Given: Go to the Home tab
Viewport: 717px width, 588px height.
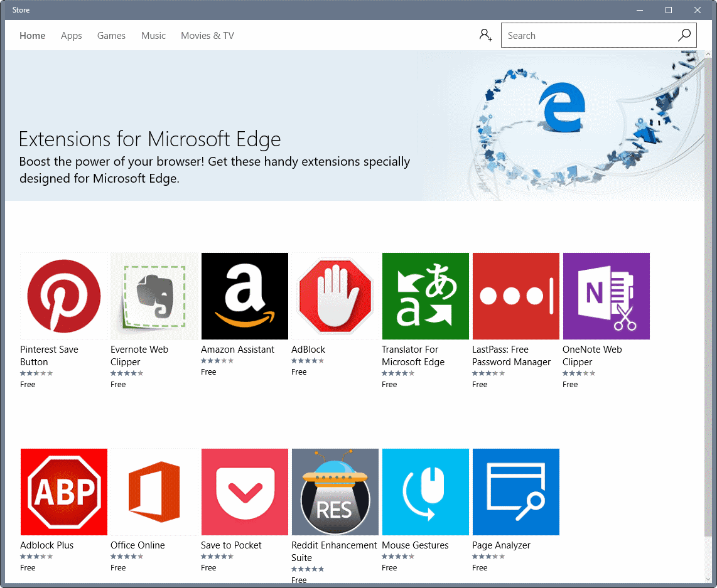Looking at the screenshot, I should pyautogui.click(x=33, y=36).
